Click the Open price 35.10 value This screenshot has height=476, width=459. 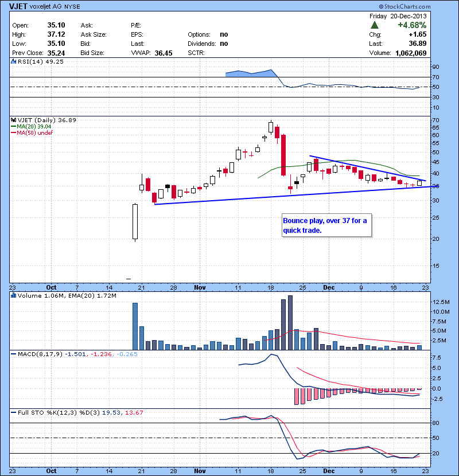(56, 25)
